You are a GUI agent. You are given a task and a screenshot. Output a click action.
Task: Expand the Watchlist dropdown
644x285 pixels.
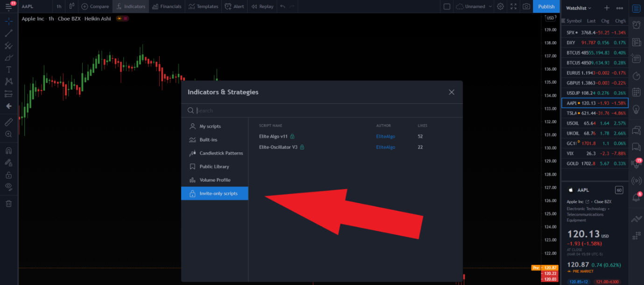click(579, 8)
